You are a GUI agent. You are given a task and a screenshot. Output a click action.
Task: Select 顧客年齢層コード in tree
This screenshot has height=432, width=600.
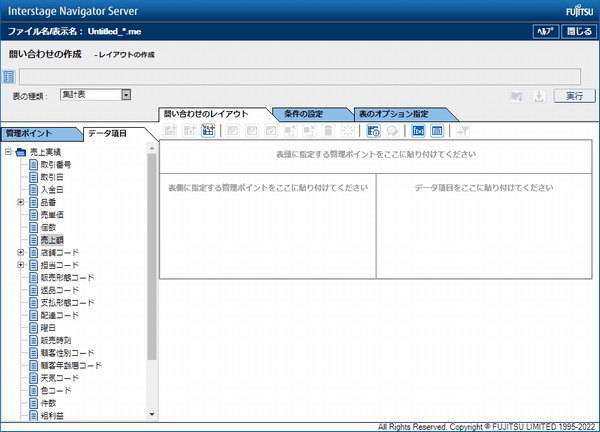coord(71,365)
